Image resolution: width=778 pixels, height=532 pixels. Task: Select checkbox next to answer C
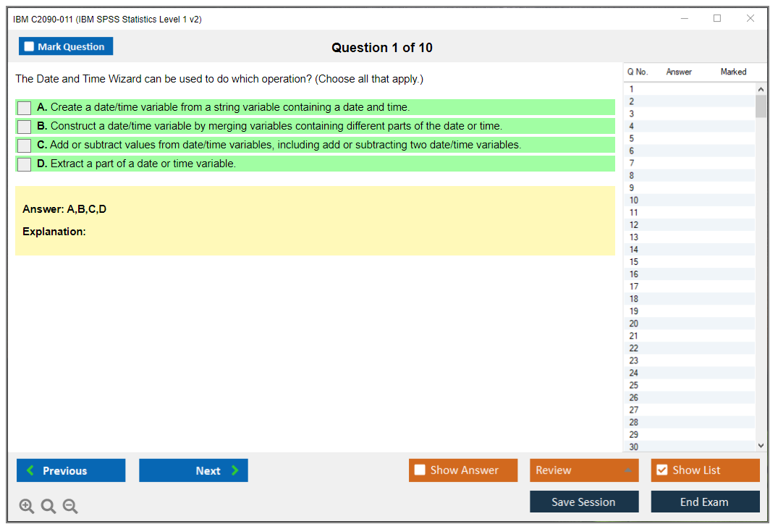pyautogui.click(x=25, y=145)
